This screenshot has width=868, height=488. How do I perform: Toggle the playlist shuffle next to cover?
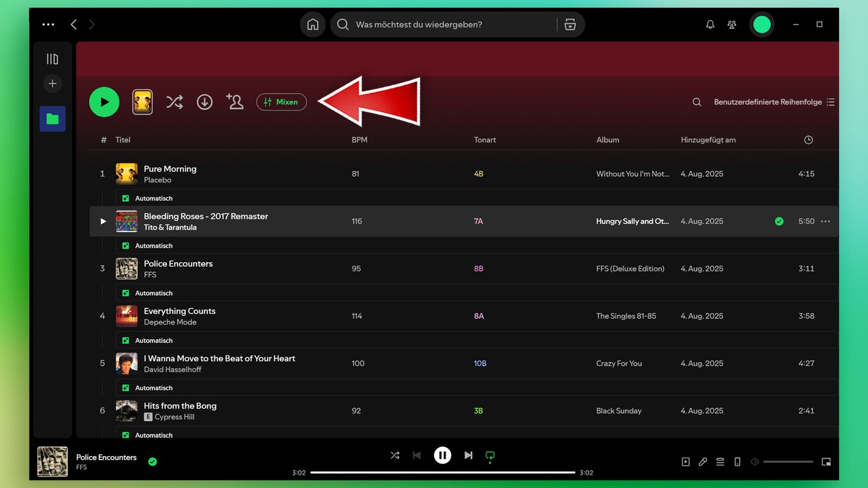[x=174, y=102]
